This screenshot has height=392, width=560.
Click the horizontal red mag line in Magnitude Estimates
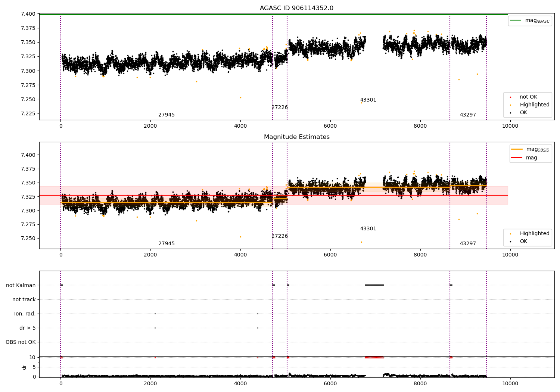pyautogui.click(x=274, y=195)
